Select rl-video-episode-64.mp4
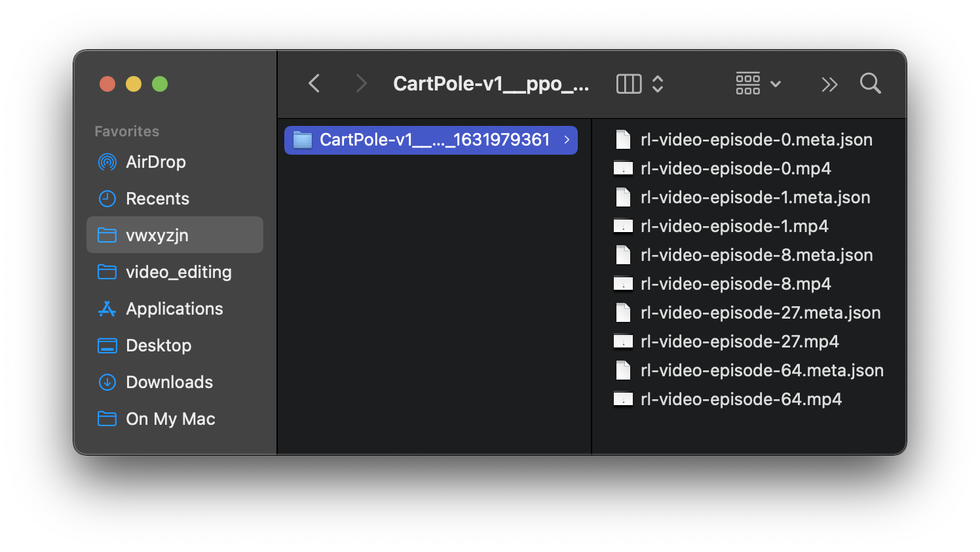Screen dimensions: 980x552 point(749,399)
